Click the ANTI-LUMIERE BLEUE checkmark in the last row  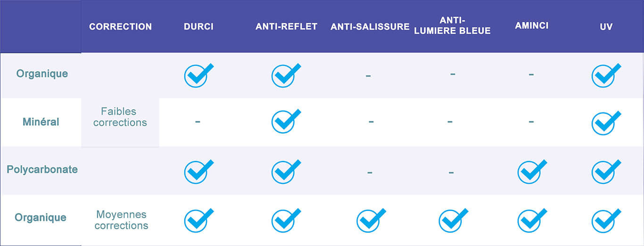click(453, 221)
